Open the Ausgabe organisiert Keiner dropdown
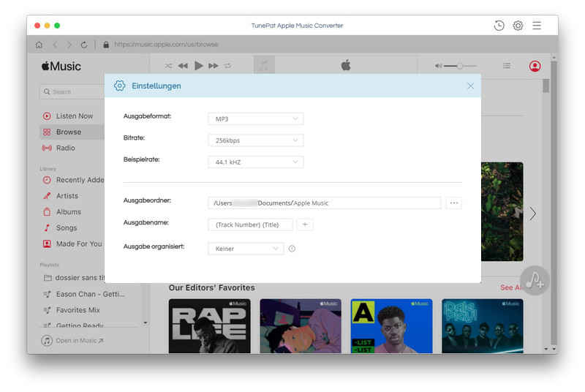The height and width of the screenshot is (392, 585). (246, 249)
